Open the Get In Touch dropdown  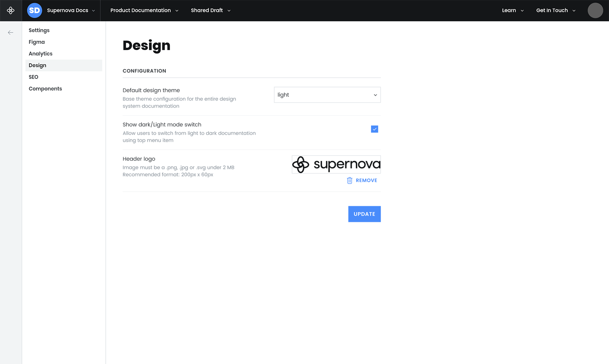(556, 10)
